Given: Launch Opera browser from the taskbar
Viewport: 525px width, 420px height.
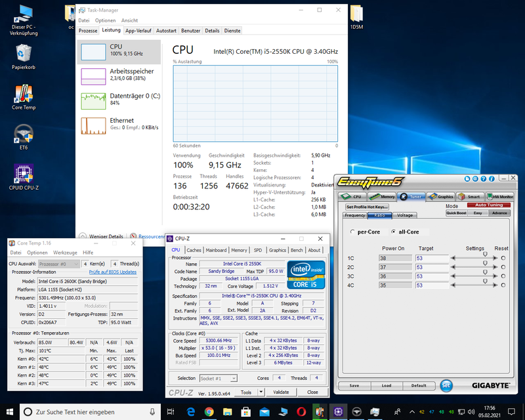Looking at the screenshot, I should (x=301, y=411).
